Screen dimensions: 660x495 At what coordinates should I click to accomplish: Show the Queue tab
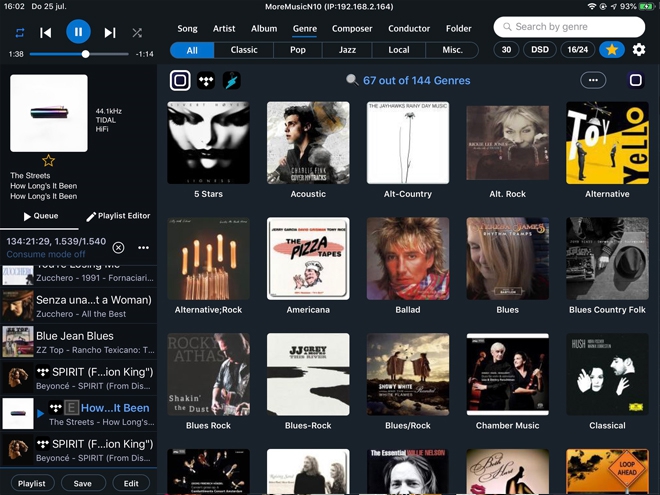[x=40, y=216]
